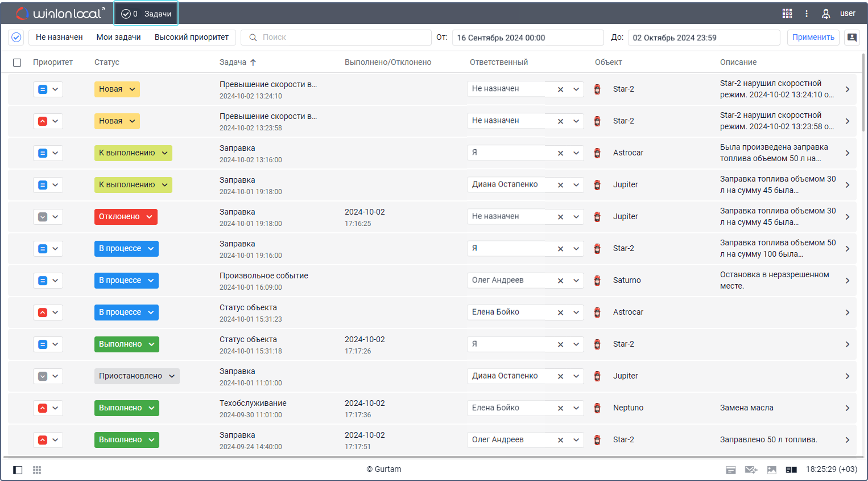868x481 pixels.
Task: Expand the row described Заправлено 50 л топлива
Action: click(848, 440)
